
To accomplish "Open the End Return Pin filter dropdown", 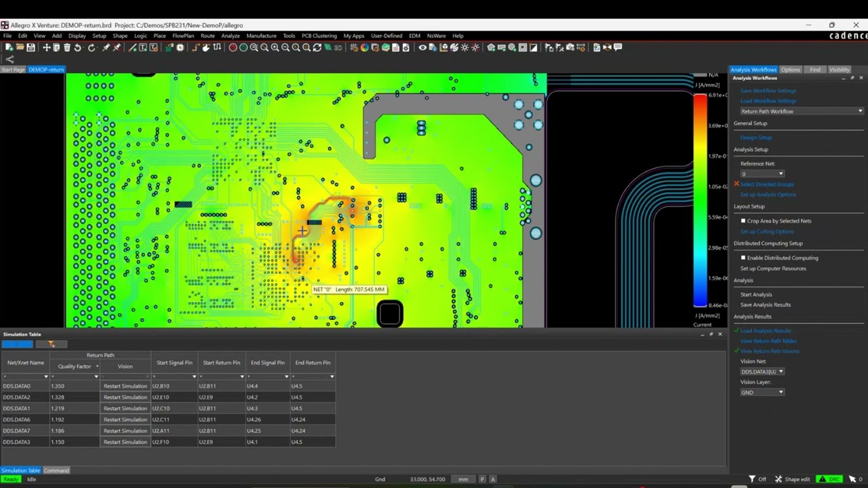I will (x=332, y=377).
